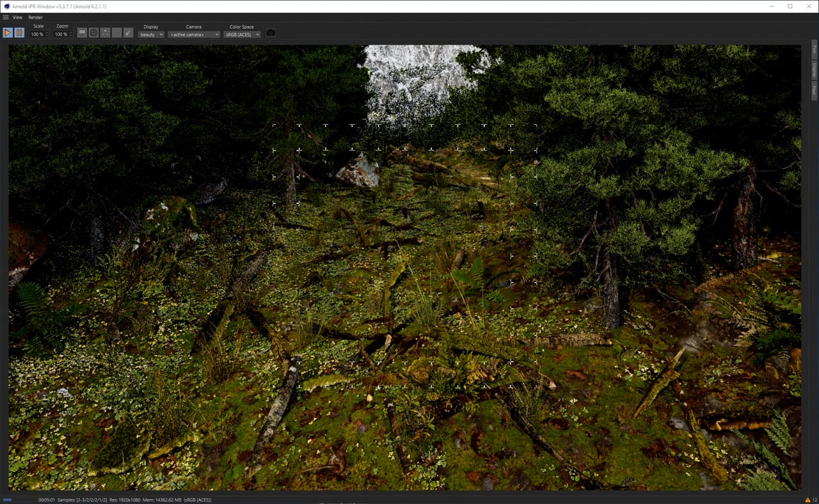Toggle the globe icon in toolbar
The width and height of the screenshot is (819, 504).
(x=93, y=33)
